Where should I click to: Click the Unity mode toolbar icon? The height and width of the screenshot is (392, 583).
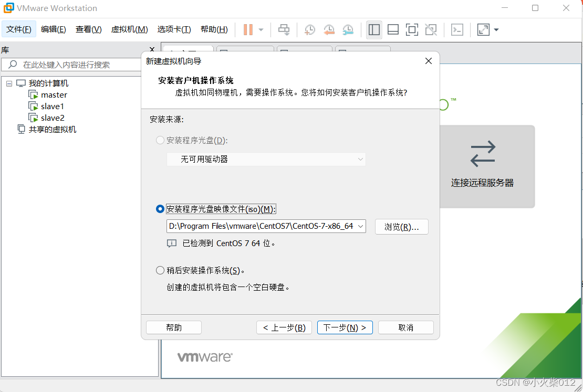(x=431, y=30)
